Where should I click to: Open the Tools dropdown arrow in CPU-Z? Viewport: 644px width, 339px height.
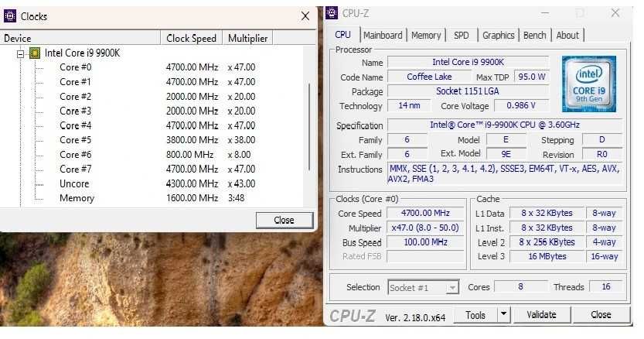(x=503, y=315)
